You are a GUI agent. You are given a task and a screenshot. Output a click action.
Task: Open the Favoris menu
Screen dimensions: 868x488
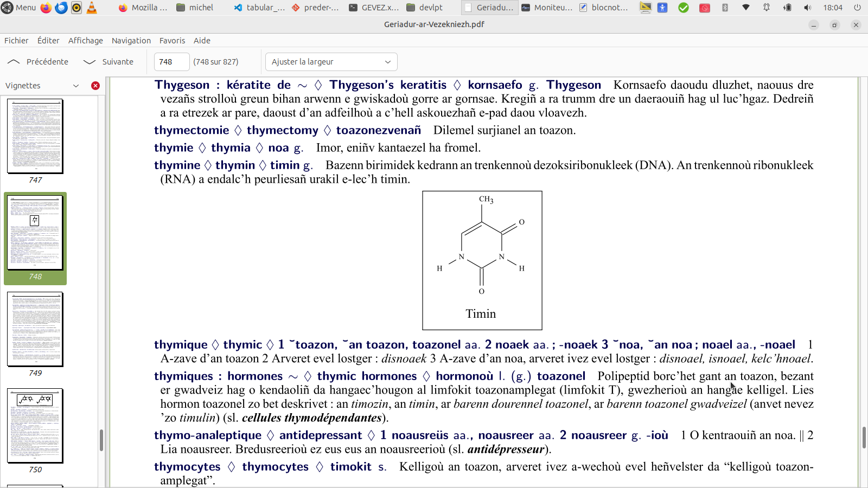[x=172, y=41]
